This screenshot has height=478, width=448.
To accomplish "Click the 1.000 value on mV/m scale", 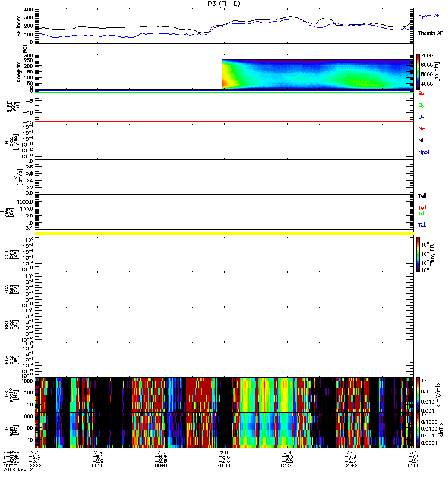I will [x=428, y=381].
